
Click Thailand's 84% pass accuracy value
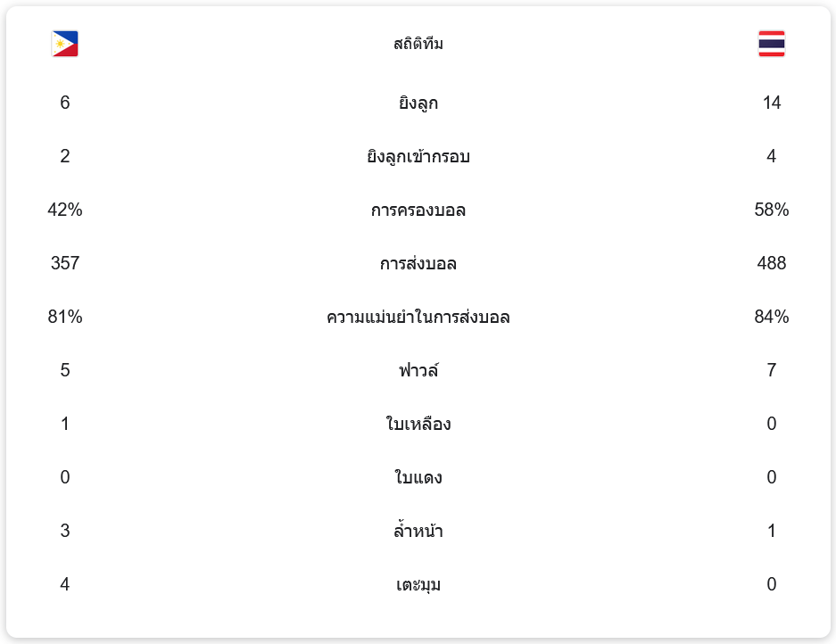pos(771,318)
